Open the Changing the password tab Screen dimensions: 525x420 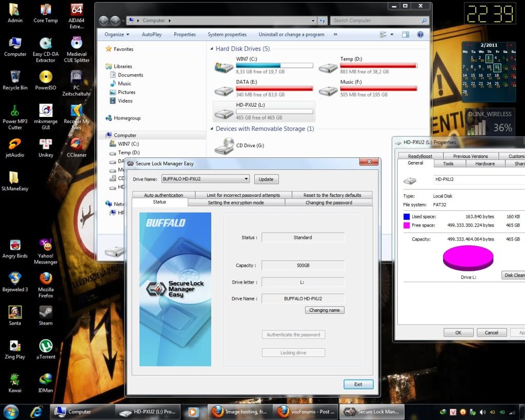point(329,203)
